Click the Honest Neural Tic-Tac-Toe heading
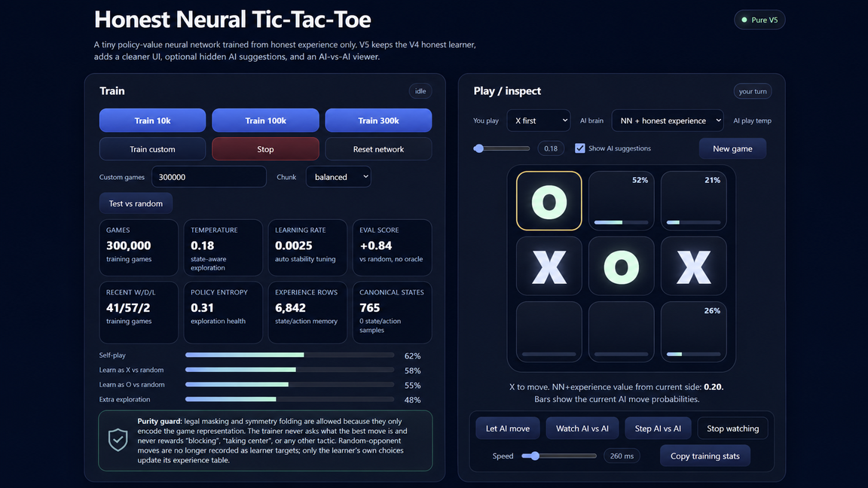 (233, 20)
